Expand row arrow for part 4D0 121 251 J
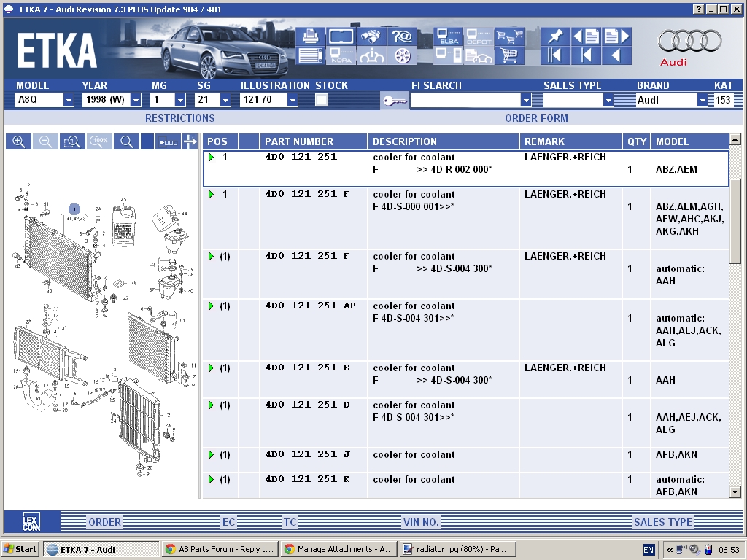Viewport: 747px width, 560px height. point(211,454)
